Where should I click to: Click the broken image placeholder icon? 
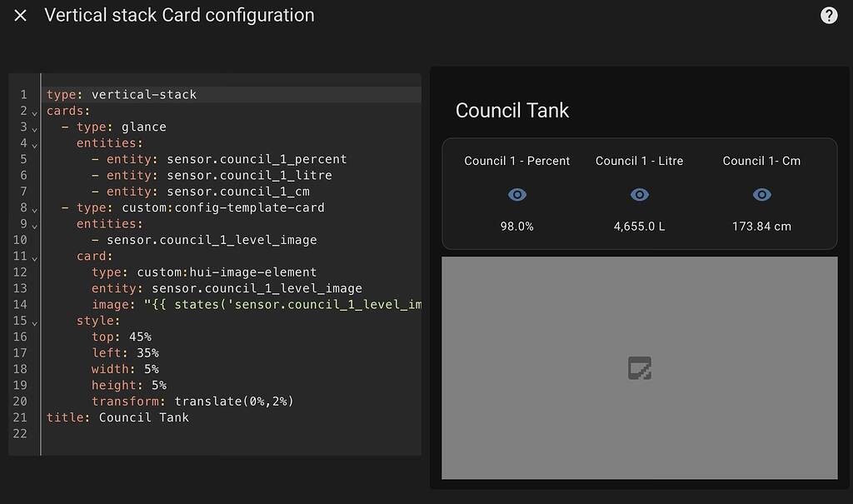point(640,368)
